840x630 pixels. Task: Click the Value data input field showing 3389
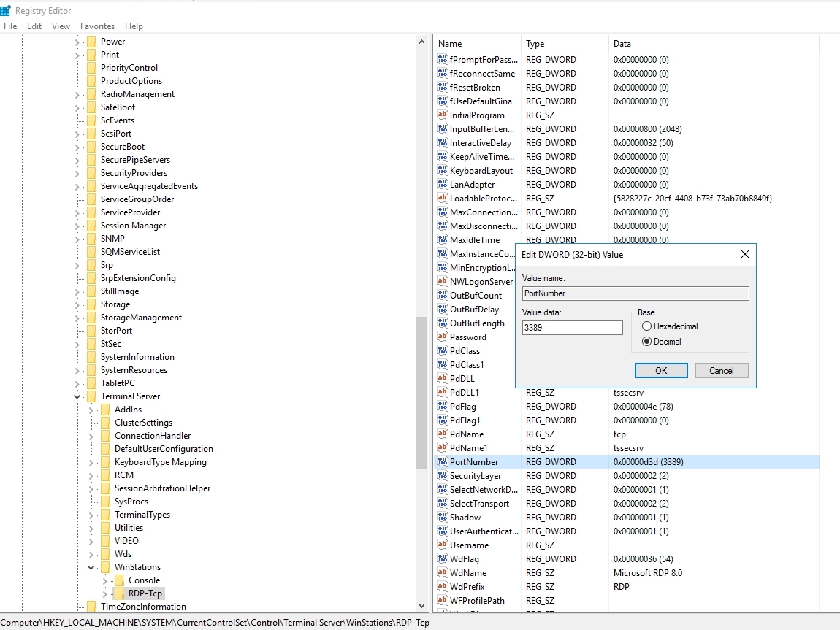coord(572,328)
